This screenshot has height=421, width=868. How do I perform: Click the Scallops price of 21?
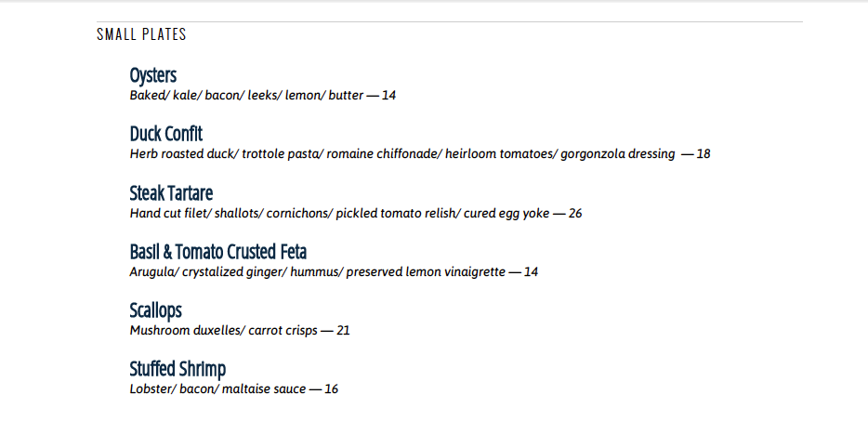pos(343,331)
